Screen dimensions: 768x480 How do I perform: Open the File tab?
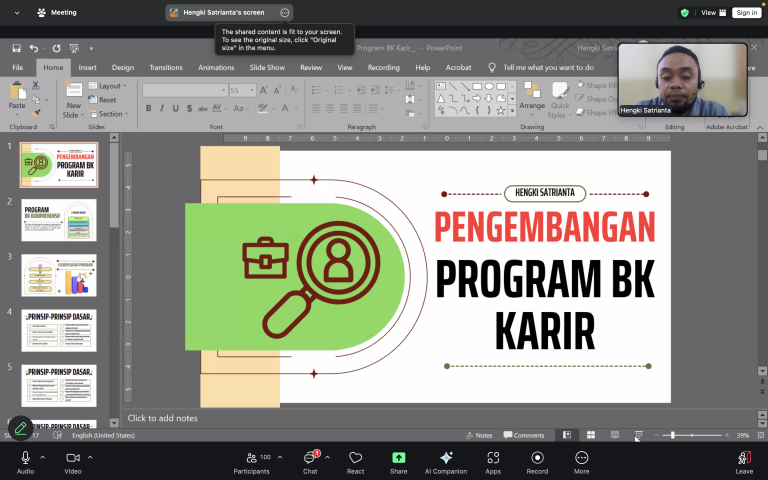click(18, 68)
